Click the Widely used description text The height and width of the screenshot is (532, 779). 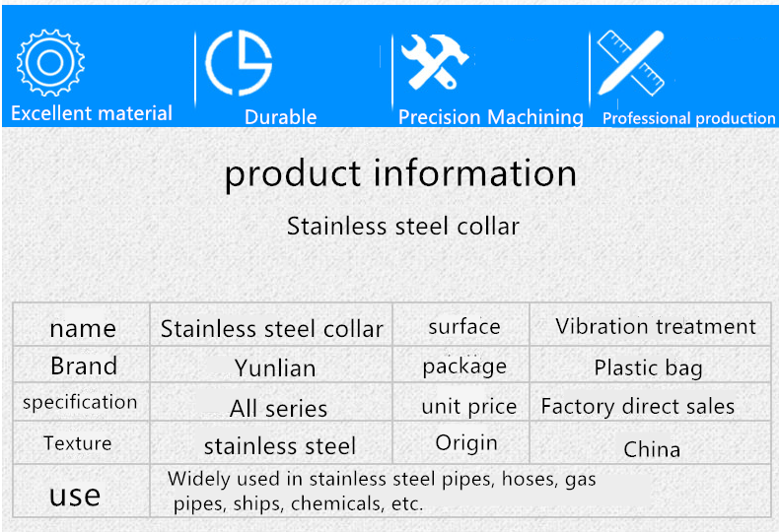point(382,491)
